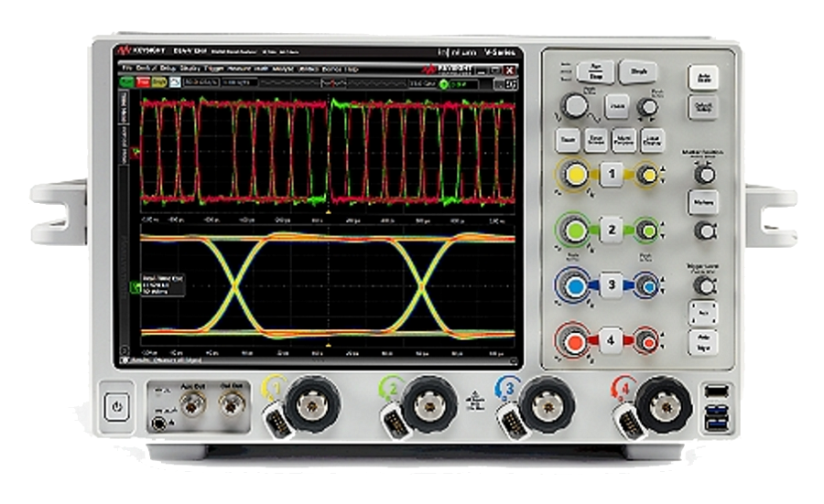Click the channel 1 input connector
Image resolution: width=824 pixels, height=504 pixels.
point(312,405)
